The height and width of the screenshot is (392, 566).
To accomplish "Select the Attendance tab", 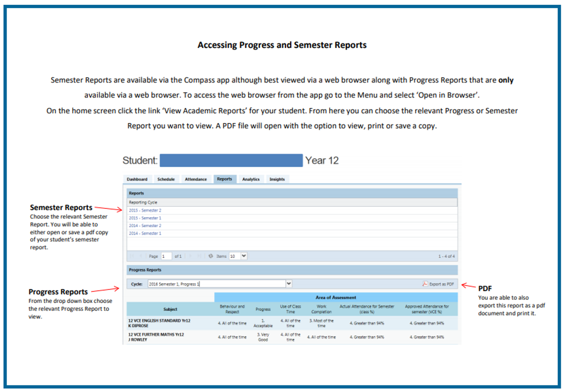I will [x=196, y=179].
